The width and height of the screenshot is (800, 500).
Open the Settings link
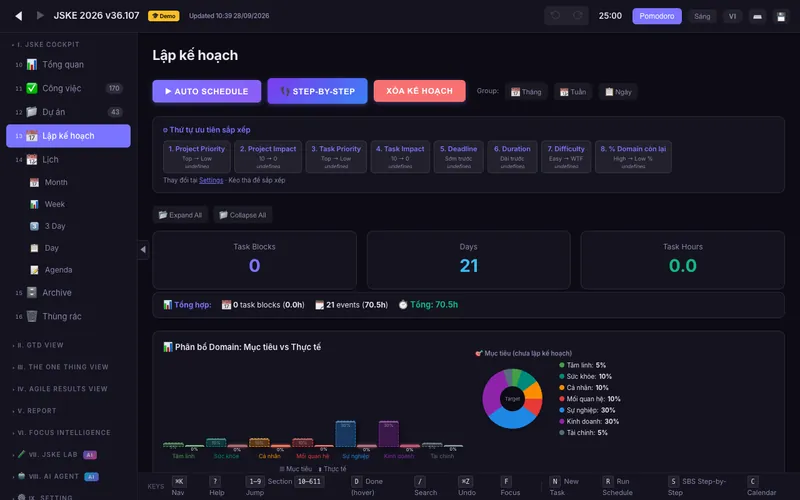pos(211,180)
